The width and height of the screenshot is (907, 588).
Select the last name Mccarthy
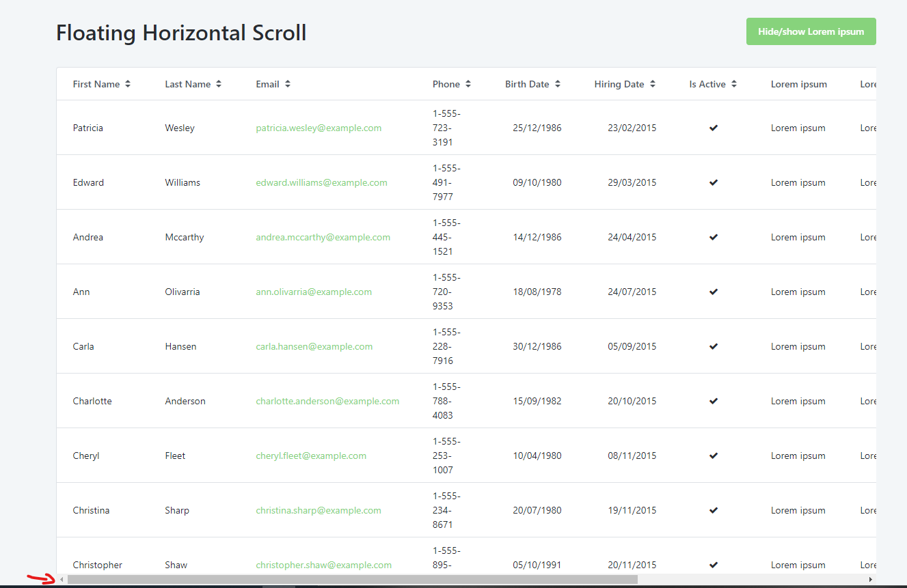click(185, 237)
